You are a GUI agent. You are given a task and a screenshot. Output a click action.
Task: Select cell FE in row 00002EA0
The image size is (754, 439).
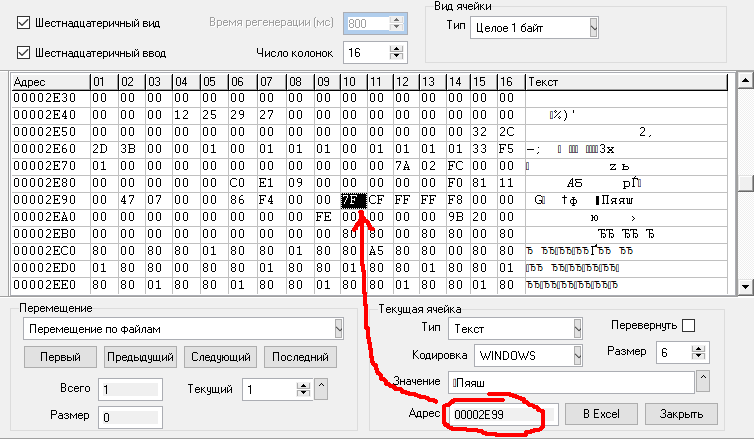point(327,217)
